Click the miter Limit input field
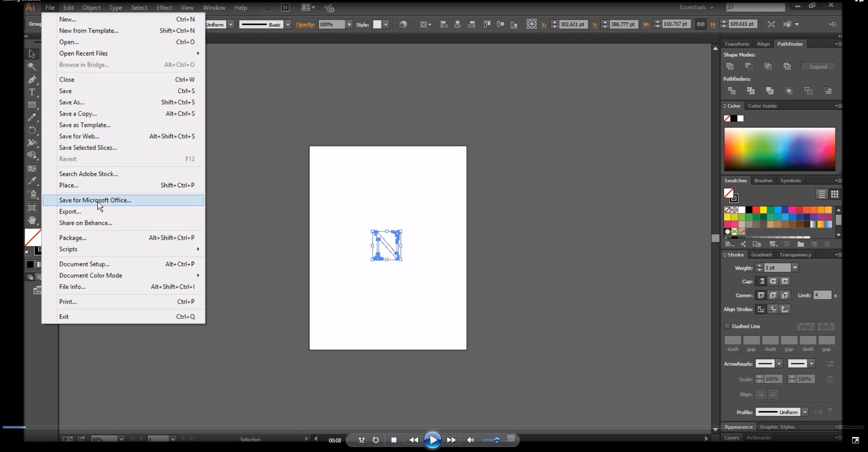868x452 pixels. click(x=822, y=295)
